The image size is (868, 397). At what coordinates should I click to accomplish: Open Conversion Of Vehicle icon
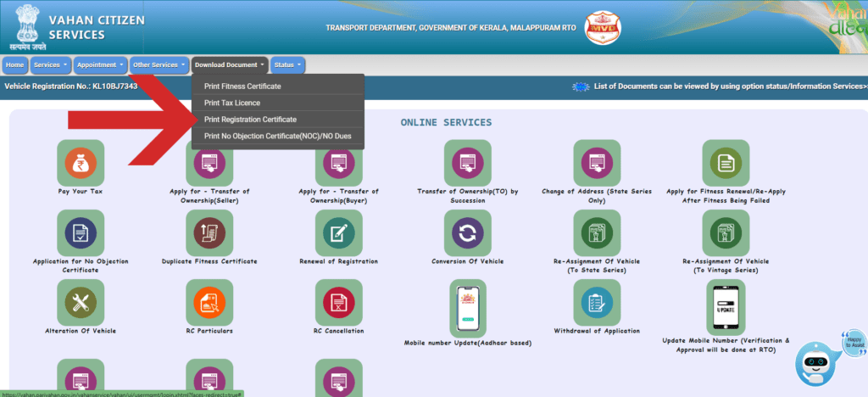(467, 232)
